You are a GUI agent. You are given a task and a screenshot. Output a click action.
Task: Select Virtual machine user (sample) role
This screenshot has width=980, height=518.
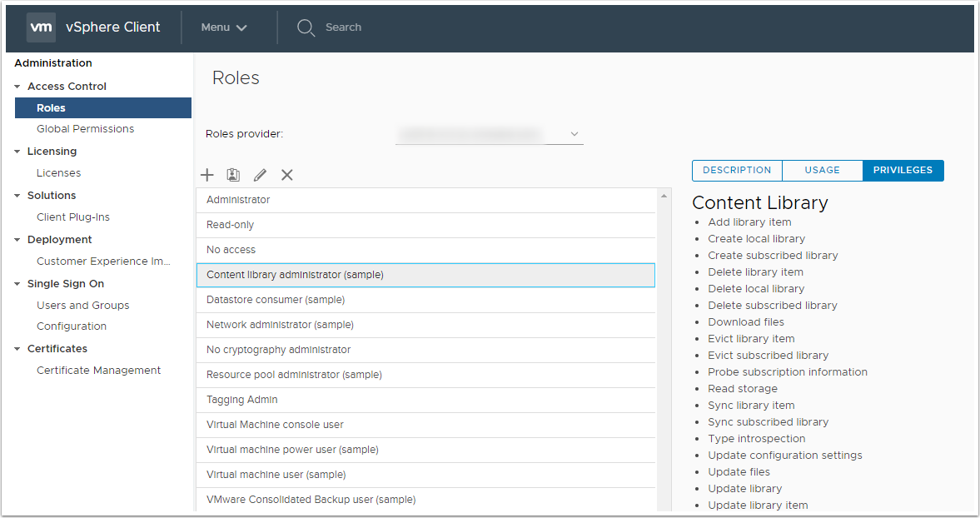(x=425, y=475)
